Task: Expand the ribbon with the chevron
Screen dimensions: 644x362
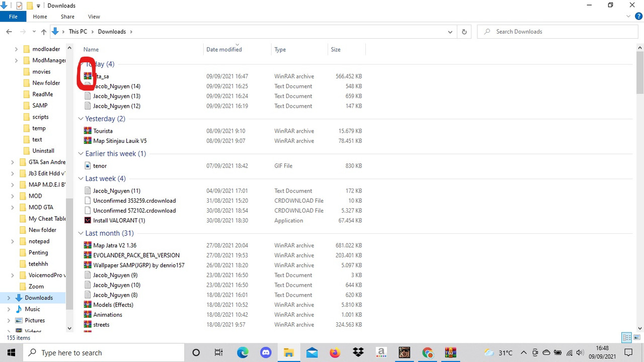Action: click(628, 17)
